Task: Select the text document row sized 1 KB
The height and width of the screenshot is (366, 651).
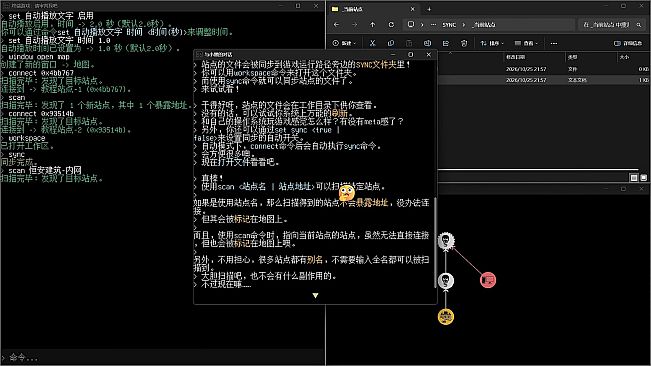Action: 544,80
